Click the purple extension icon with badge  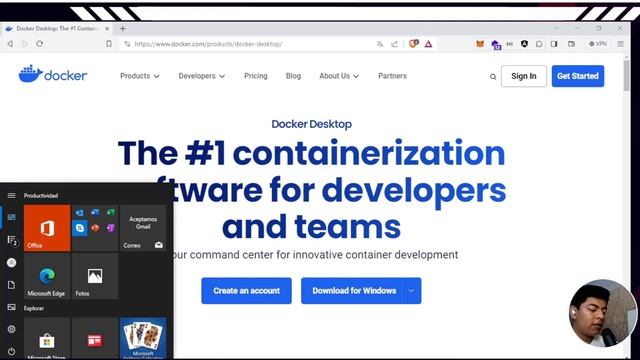(x=496, y=44)
